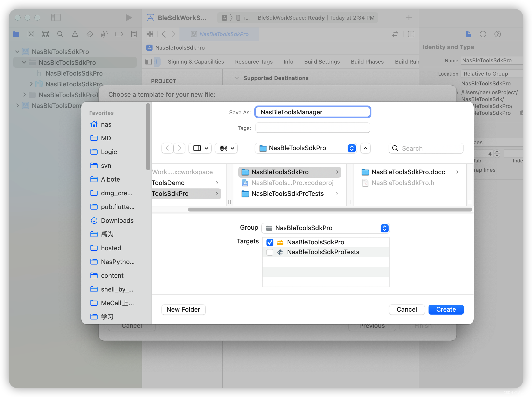Click the Run play button
This screenshot has height=397, width=532.
tap(129, 18)
